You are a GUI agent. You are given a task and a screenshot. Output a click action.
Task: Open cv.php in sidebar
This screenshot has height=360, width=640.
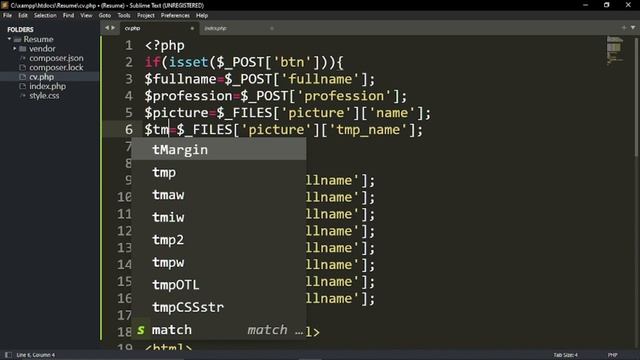pyautogui.click(x=41, y=77)
